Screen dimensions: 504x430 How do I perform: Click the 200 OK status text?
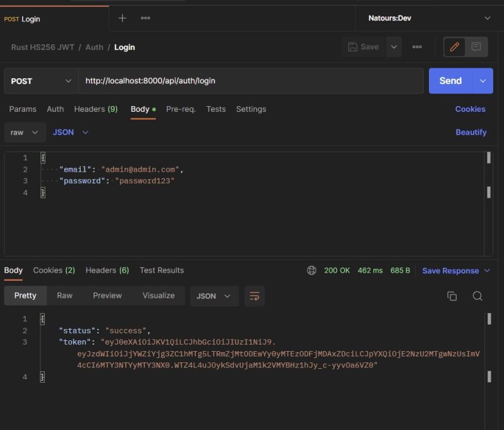[337, 270]
